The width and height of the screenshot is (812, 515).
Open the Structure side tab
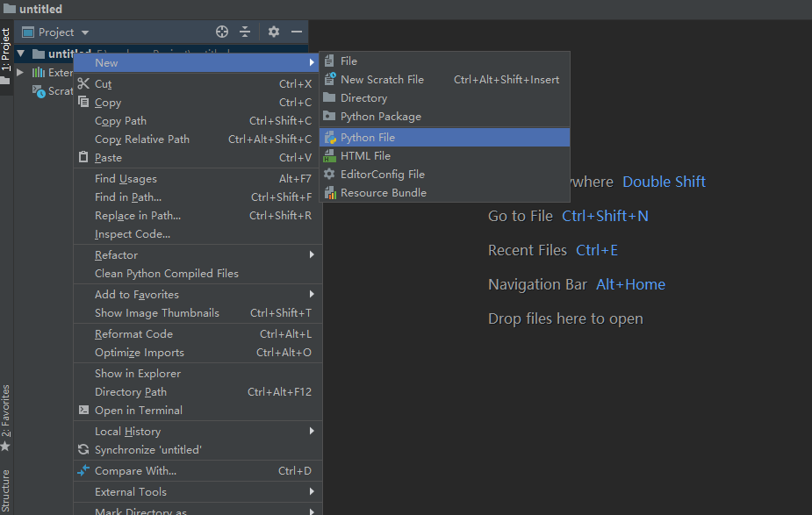click(6, 490)
